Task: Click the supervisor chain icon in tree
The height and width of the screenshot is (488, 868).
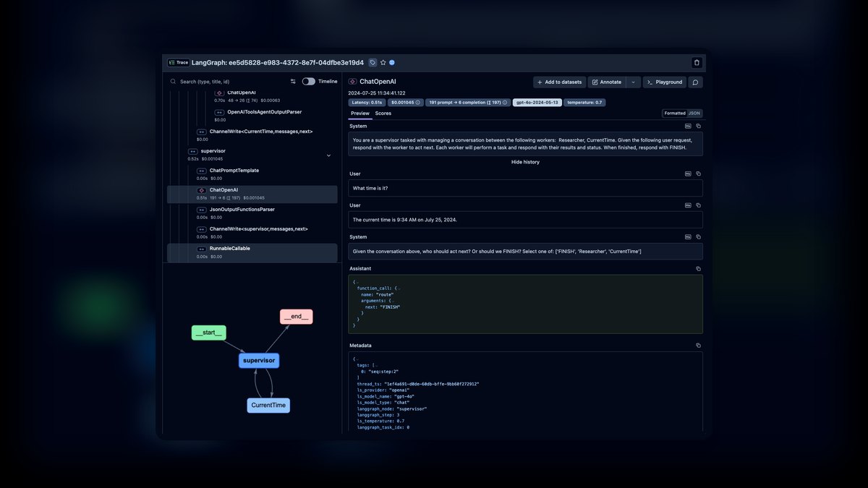Action: click(x=192, y=151)
